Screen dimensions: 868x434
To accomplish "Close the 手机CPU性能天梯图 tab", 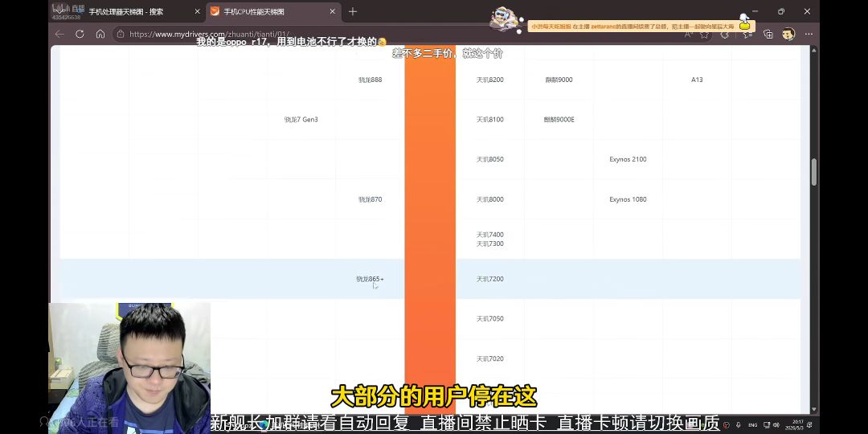I will tap(332, 11).
